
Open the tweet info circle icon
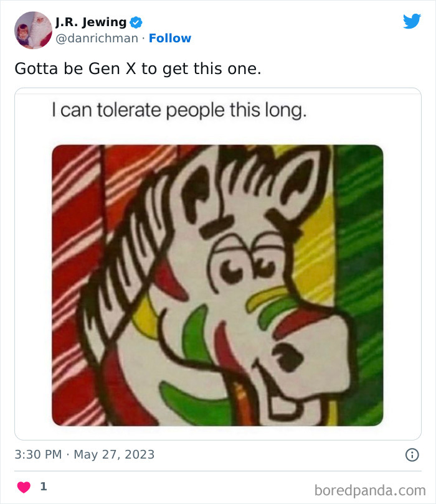(412, 455)
